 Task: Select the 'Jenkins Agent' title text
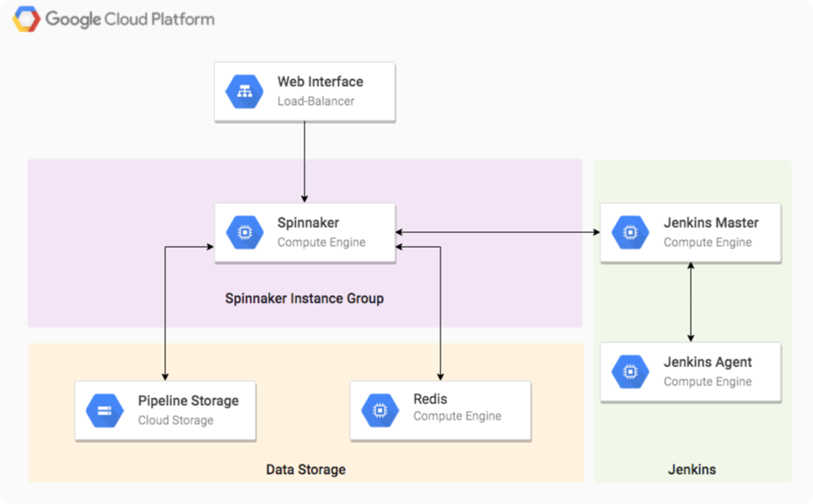[708, 362]
